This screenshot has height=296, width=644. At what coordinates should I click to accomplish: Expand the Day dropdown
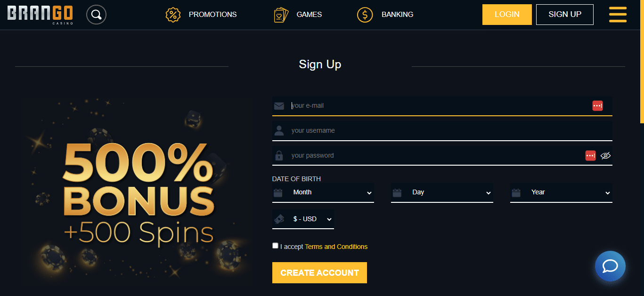tap(442, 192)
